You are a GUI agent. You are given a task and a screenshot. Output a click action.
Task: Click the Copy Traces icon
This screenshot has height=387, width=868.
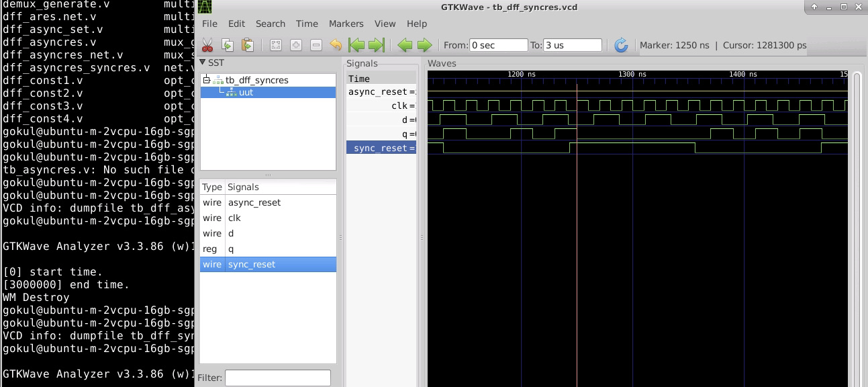point(228,44)
